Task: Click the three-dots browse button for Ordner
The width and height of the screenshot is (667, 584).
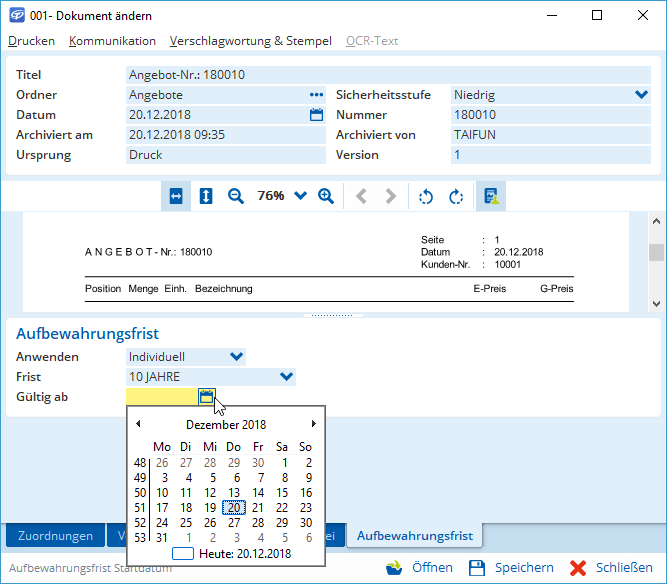Action: pos(317,95)
